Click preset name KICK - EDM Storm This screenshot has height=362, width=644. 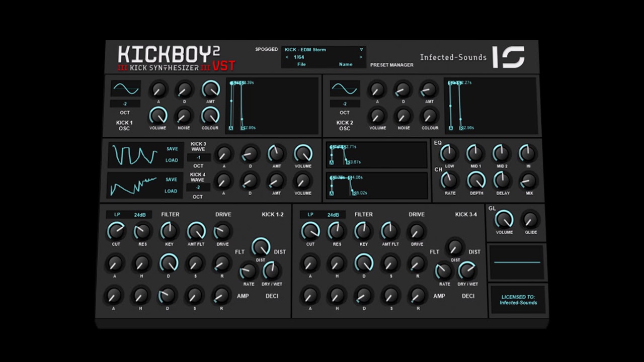pyautogui.click(x=305, y=50)
